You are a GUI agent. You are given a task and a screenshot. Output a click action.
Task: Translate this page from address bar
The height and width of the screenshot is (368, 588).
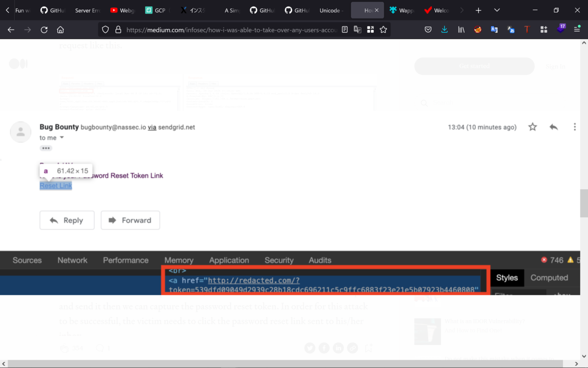point(358,30)
